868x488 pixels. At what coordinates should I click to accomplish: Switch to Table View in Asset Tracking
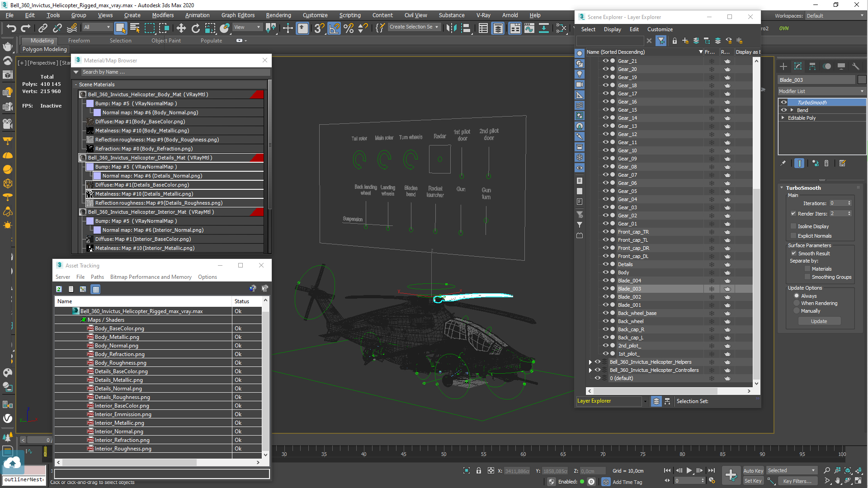coord(96,289)
